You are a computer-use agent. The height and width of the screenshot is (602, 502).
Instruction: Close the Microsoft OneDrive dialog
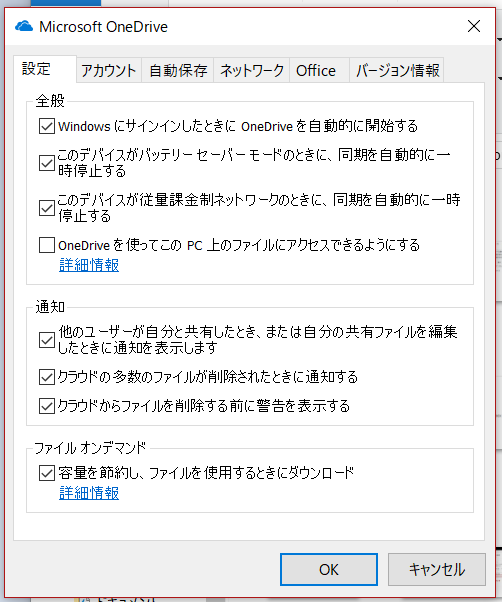[x=474, y=26]
